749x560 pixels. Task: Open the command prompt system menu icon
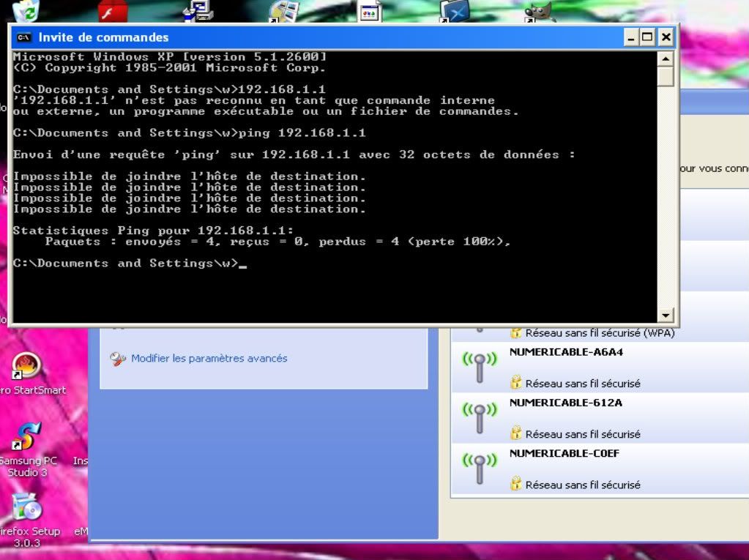[23, 37]
